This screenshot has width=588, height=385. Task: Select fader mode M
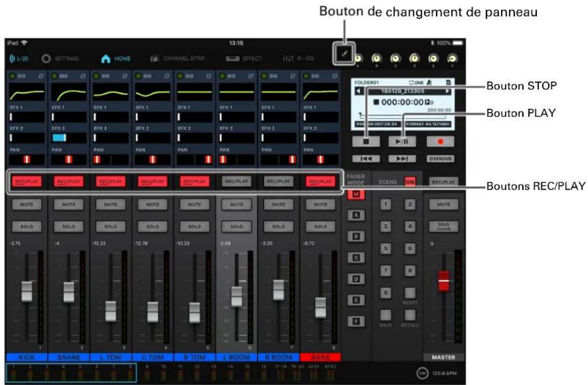point(356,194)
